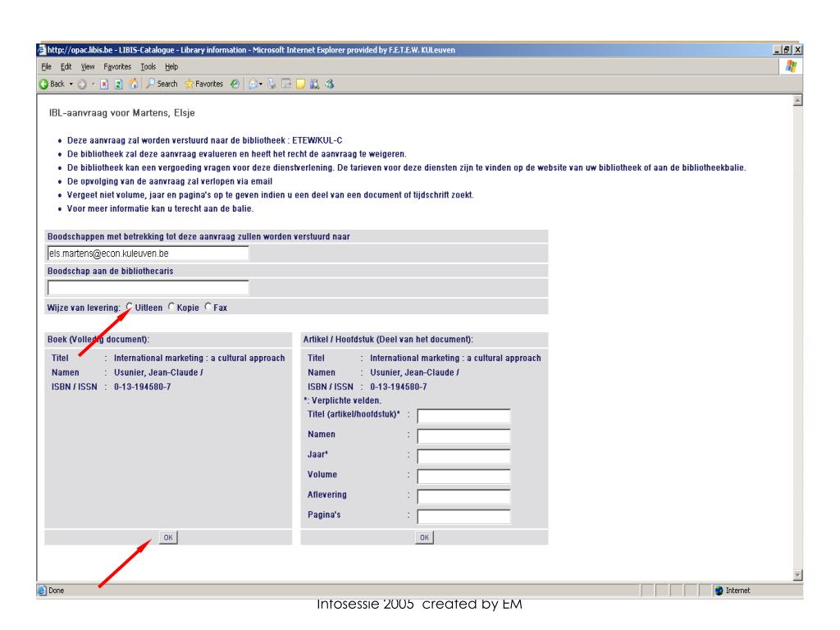This screenshot has height=630, width=840.
Task: Click the Aflevering input field
Action: click(464, 496)
